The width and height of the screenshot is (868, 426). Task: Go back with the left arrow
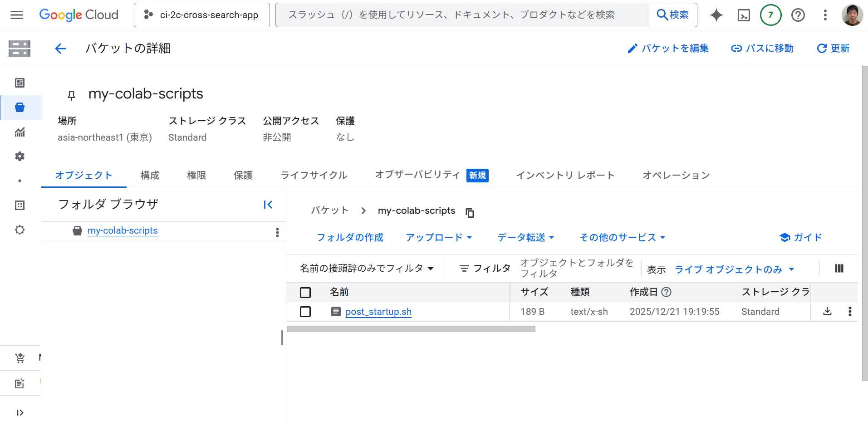tap(60, 49)
